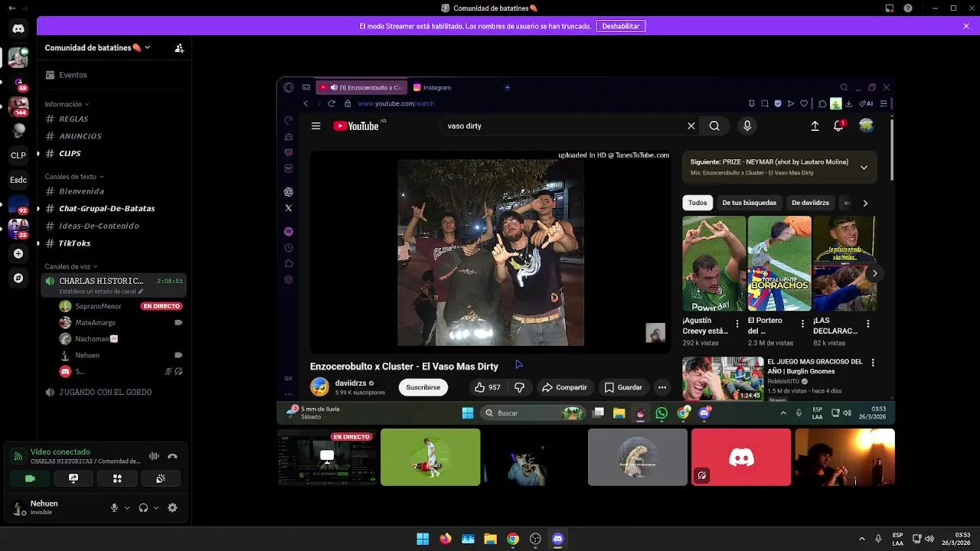Run YouTube search with the magnifier button
This screenshot has height=551, width=980.
click(714, 126)
